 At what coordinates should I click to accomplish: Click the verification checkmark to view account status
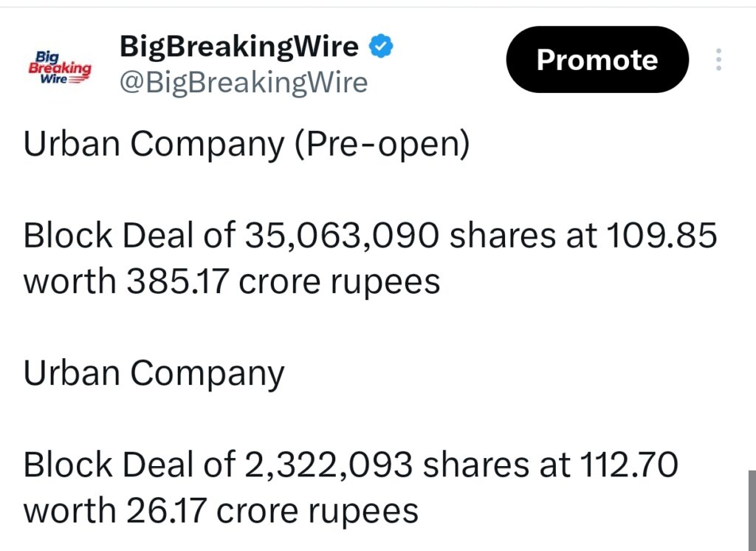(x=380, y=46)
